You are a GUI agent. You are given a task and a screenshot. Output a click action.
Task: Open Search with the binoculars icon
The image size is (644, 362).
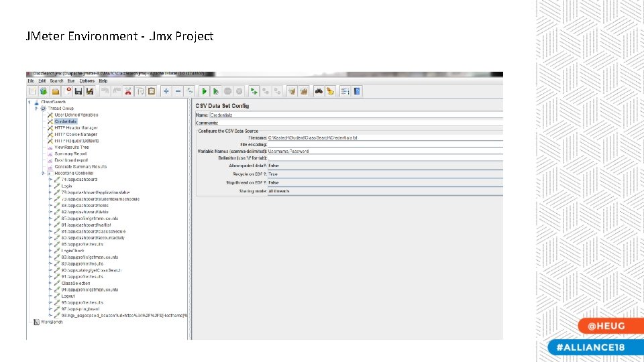click(319, 91)
